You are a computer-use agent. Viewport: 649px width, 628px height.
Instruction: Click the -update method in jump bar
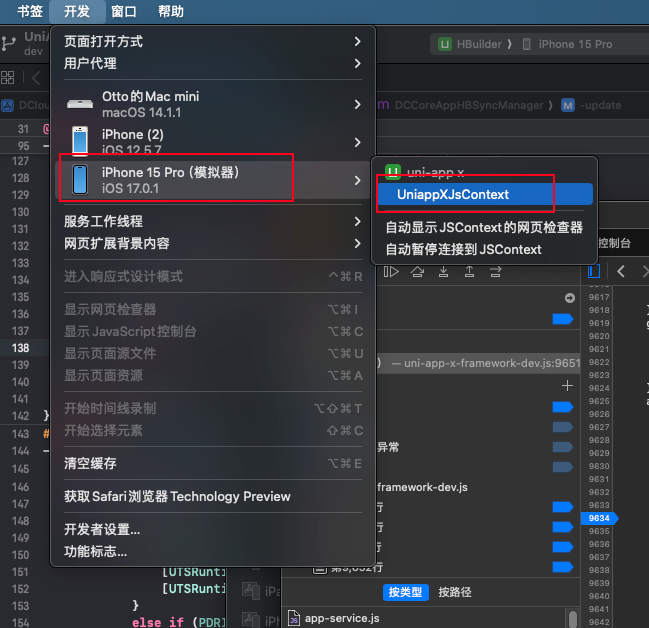(600, 105)
